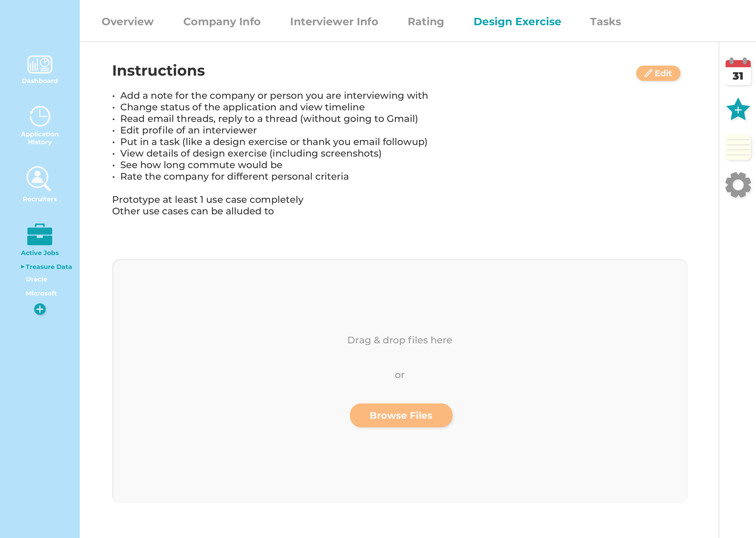Screen dimensions: 756x538
Task: Open the Recruiters search icon
Action: (x=39, y=179)
